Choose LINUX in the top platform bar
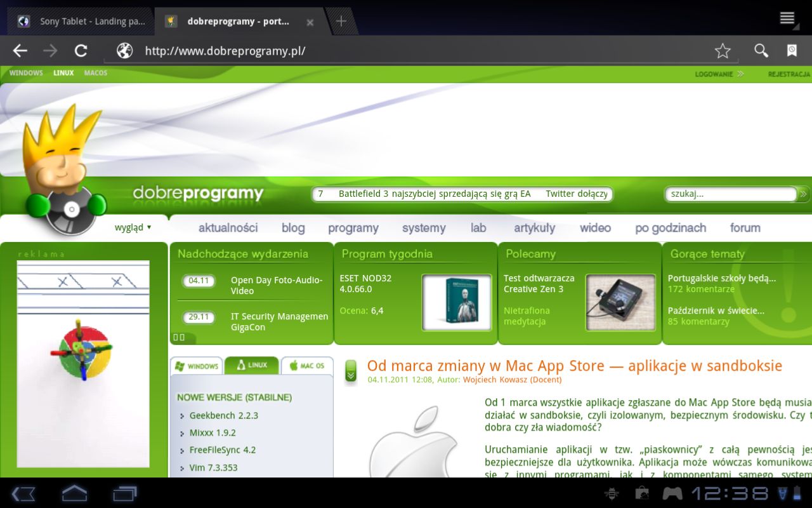The width and height of the screenshot is (812, 508). [63, 73]
